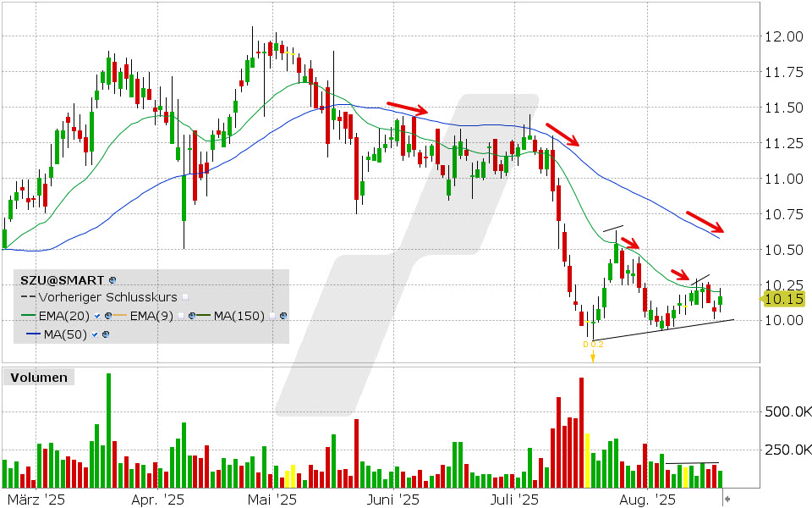Click the Apr. '25 date label

[157, 500]
